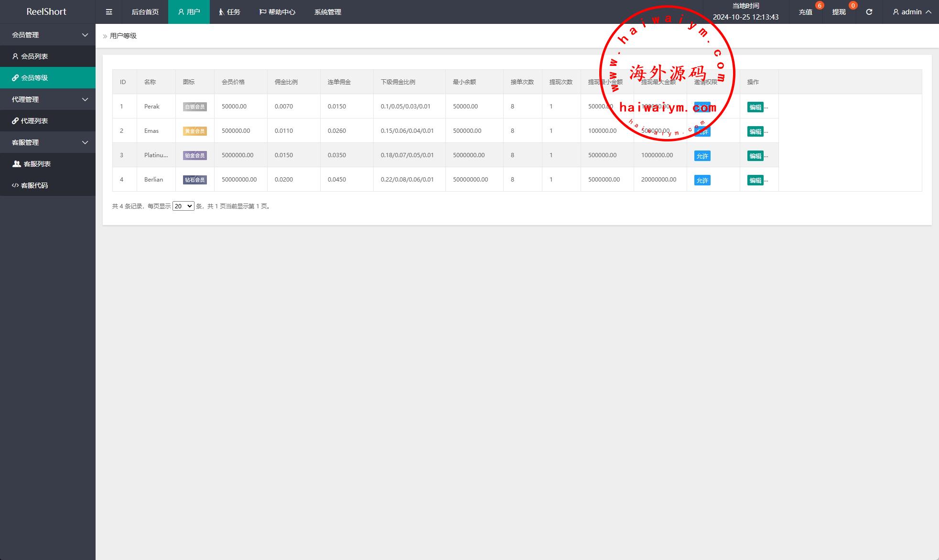
Task: Click the 黄金会员 icon badge for Emas
Action: (194, 131)
